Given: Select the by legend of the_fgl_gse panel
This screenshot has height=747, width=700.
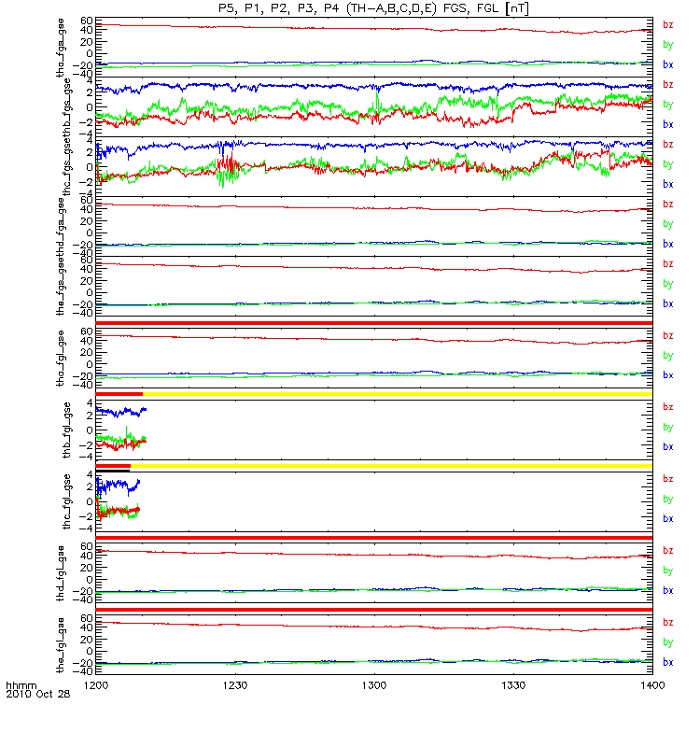Looking at the screenshot, I should (668, 642).
